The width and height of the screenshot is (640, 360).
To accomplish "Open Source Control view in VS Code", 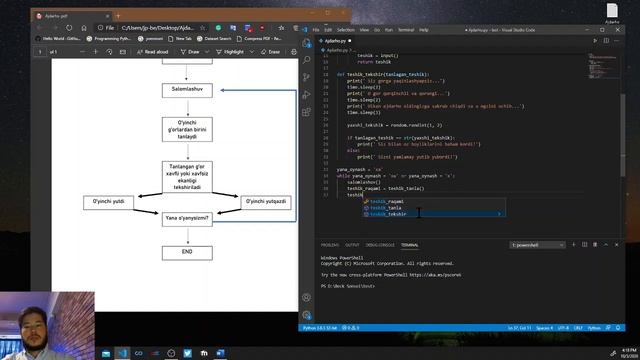I will [307, 77].
